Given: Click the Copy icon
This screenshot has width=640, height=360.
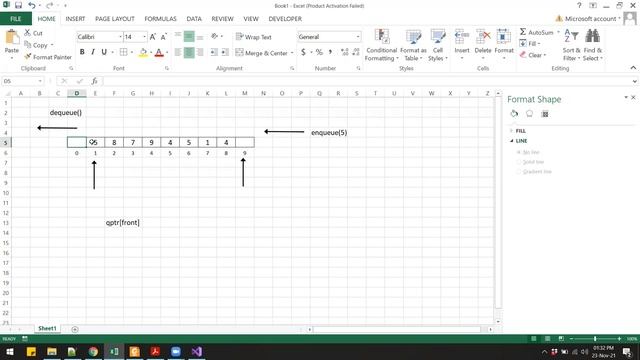Looking at the screenshot, I should pyautogui.click(x=28, y=45).
